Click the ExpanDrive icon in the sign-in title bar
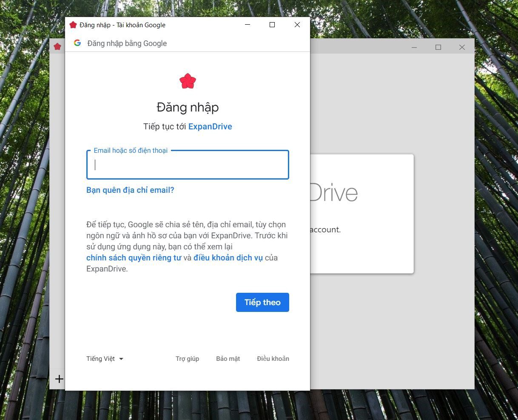 (x=73, y=25)
